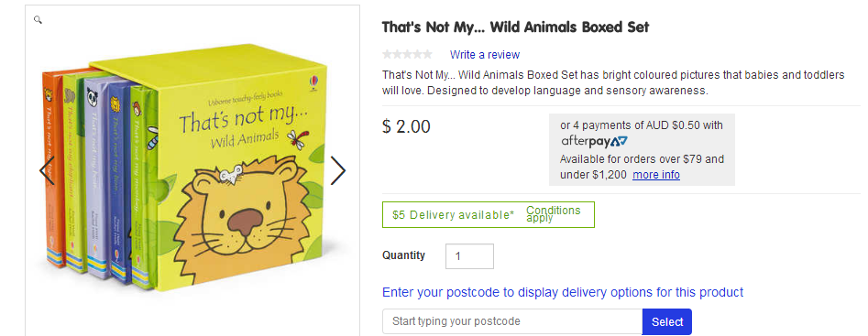The width and height of the screenshot is (868, 336).
Task: Click the Usborne balloon logo on box
Action: (314, 82)
